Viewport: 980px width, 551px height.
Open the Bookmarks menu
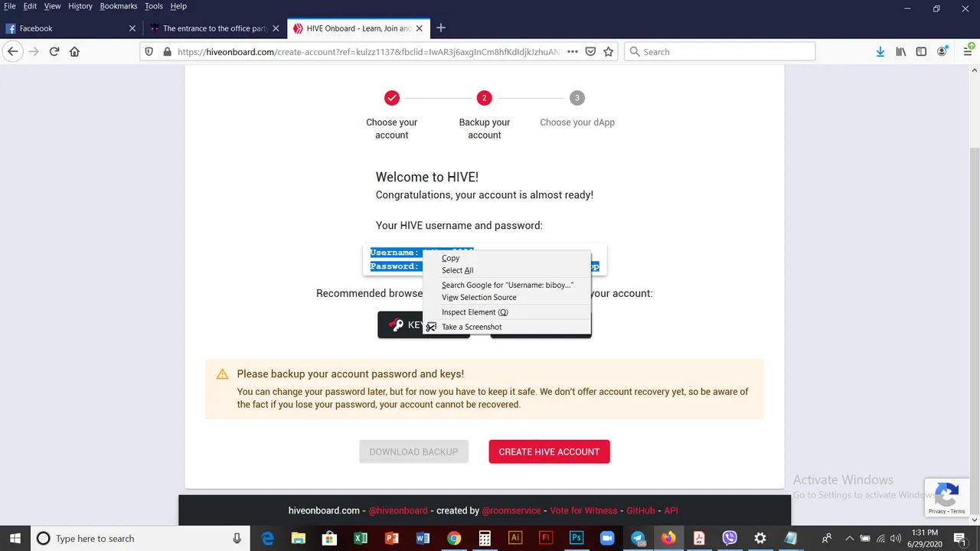pyautogui.click(x=119, y=6)
